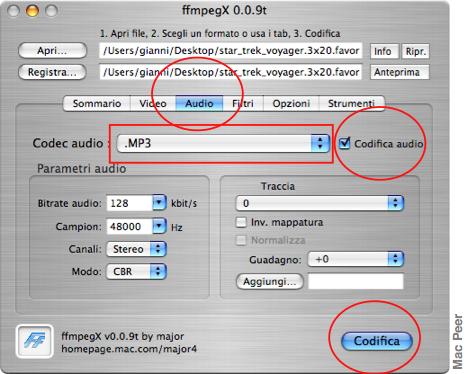Click the Campion sample rate value field

tap(130, 227)
